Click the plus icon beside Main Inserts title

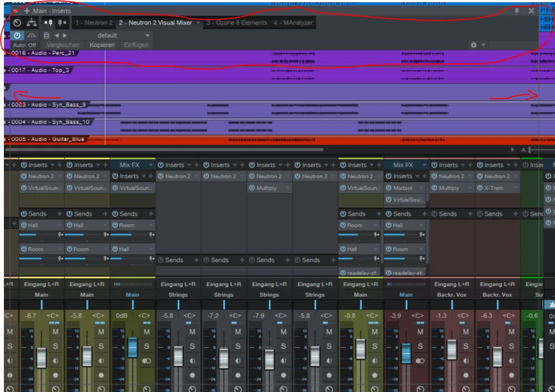[27, 11]
